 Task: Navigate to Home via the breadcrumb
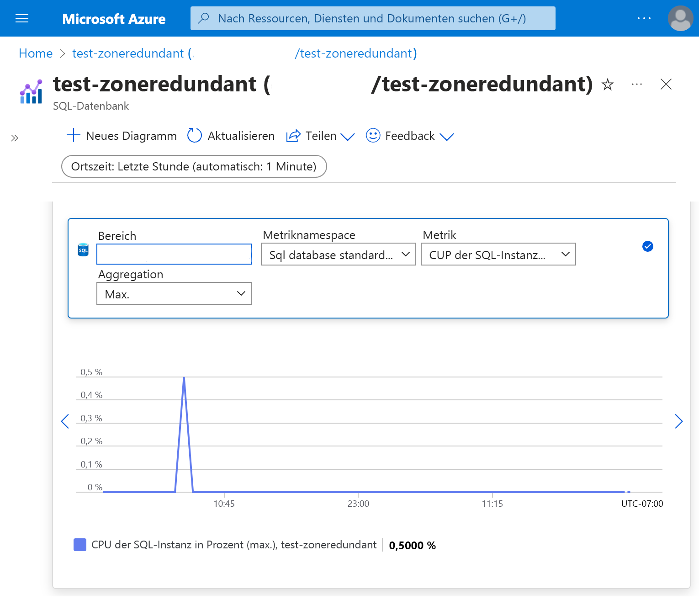(x=35, y=53)
